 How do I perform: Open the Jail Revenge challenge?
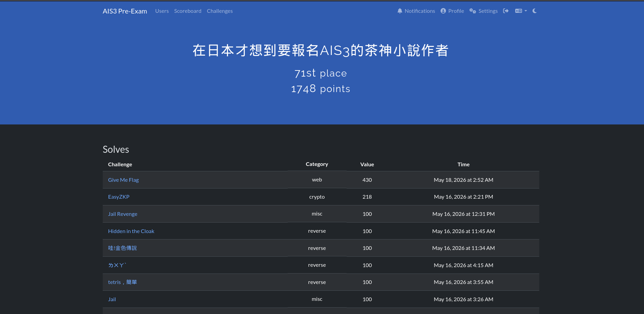coord(123,214)
